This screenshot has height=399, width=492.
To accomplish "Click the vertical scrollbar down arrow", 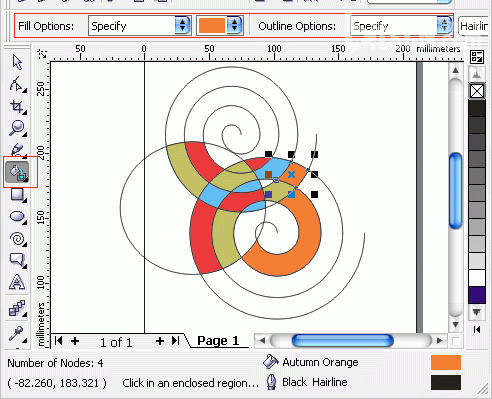I will [455, 325].
